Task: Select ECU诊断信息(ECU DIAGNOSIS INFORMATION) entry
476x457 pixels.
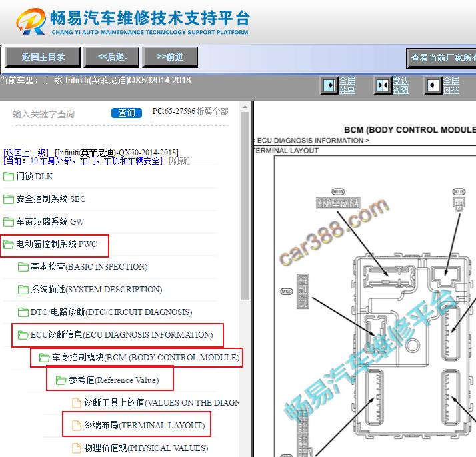Action: point(122,335)
